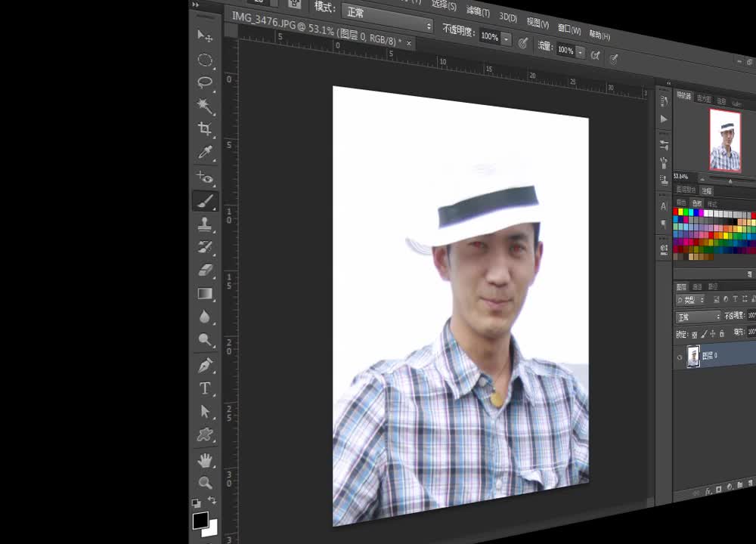Toggle pressure for opacity icon
Screen dimensions: 756x544
(522, 43)
